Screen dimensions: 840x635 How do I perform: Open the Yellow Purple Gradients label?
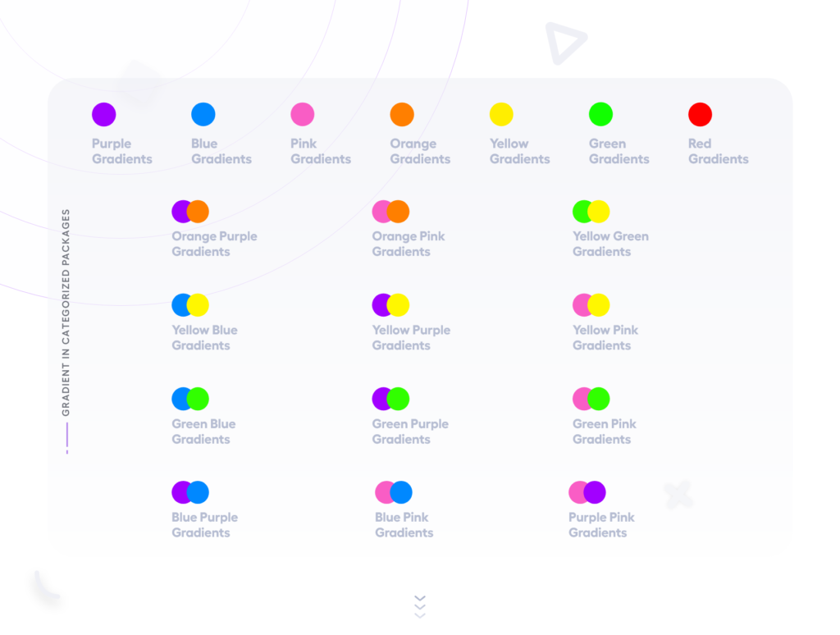411,337
